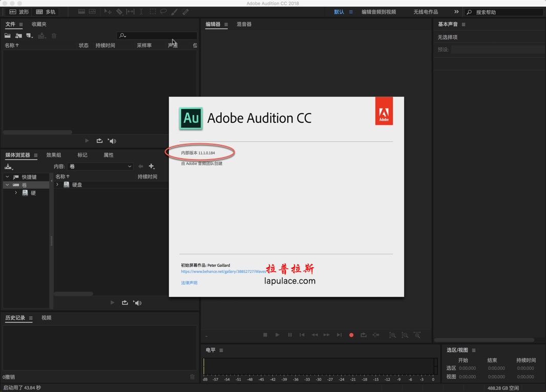Toggle auto-play speaker in Files panel
This screenshot has width=546, height=392.
112,141
